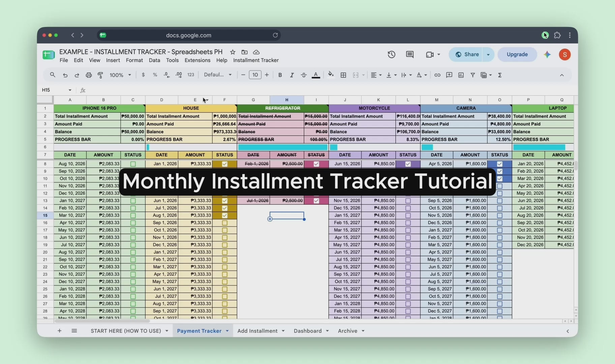
Task: Add a new sheet
Action: (x=59, y=331)
